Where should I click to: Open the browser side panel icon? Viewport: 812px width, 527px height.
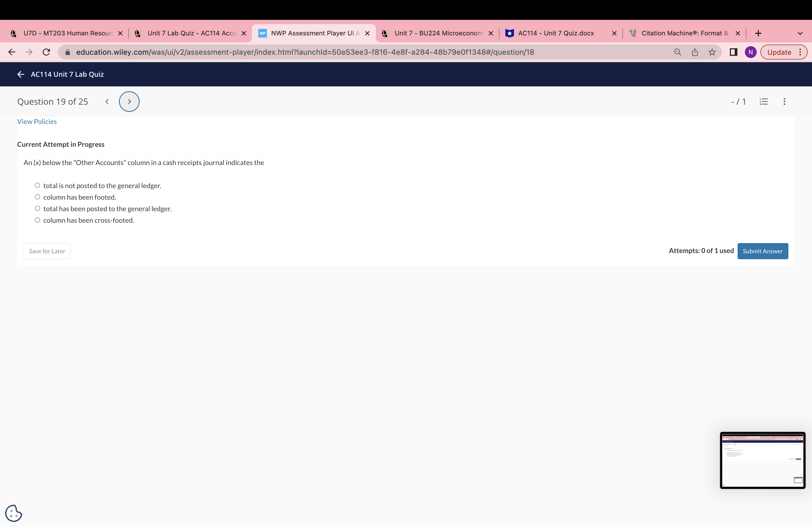733,52
